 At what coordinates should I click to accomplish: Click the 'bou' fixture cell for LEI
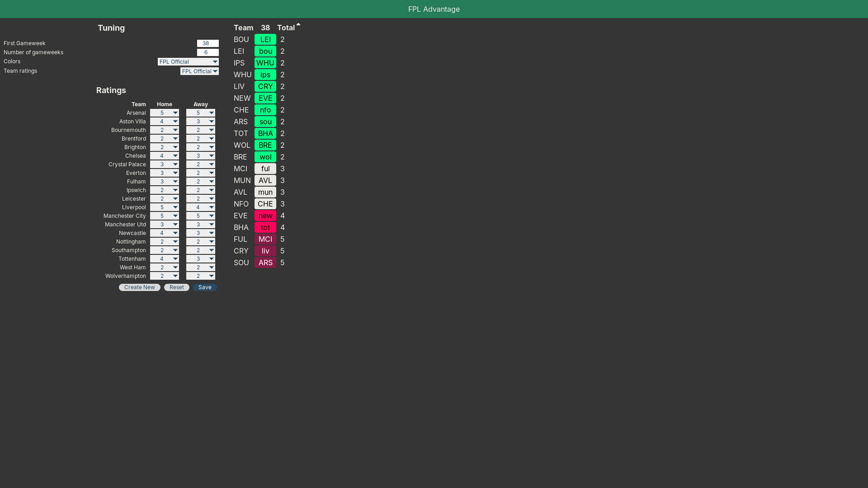[265, 51]
